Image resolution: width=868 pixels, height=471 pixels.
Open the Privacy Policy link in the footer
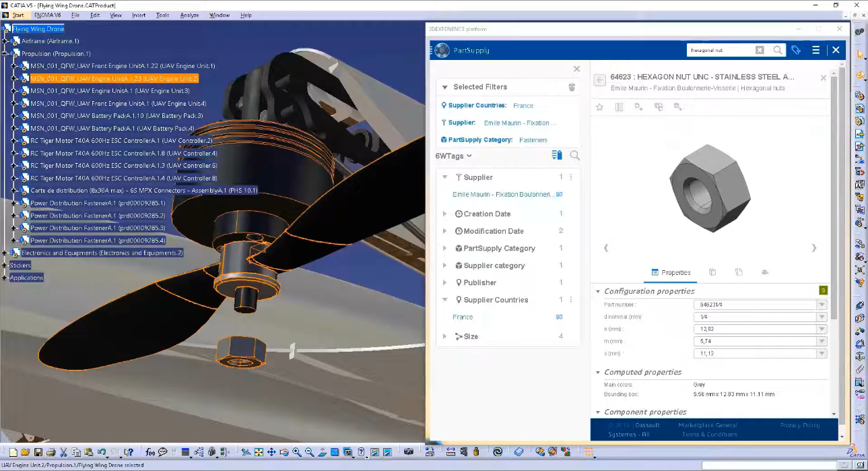(x=799, y=425)
